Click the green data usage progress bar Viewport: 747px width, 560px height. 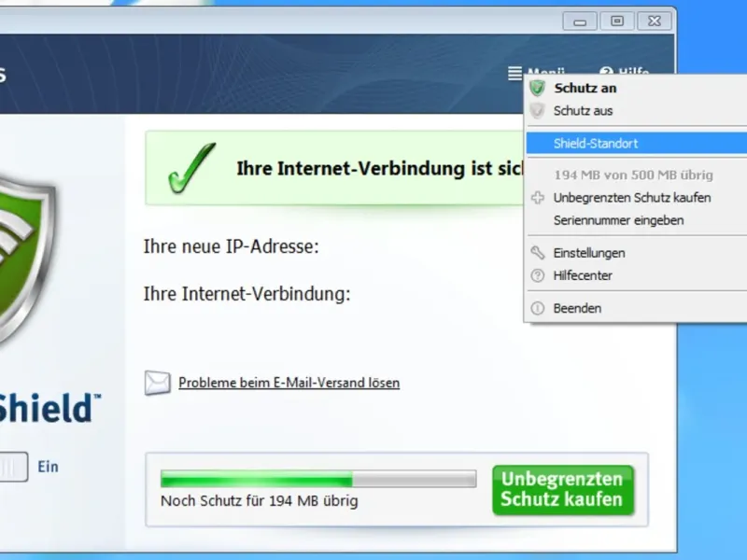pos(318,479)
